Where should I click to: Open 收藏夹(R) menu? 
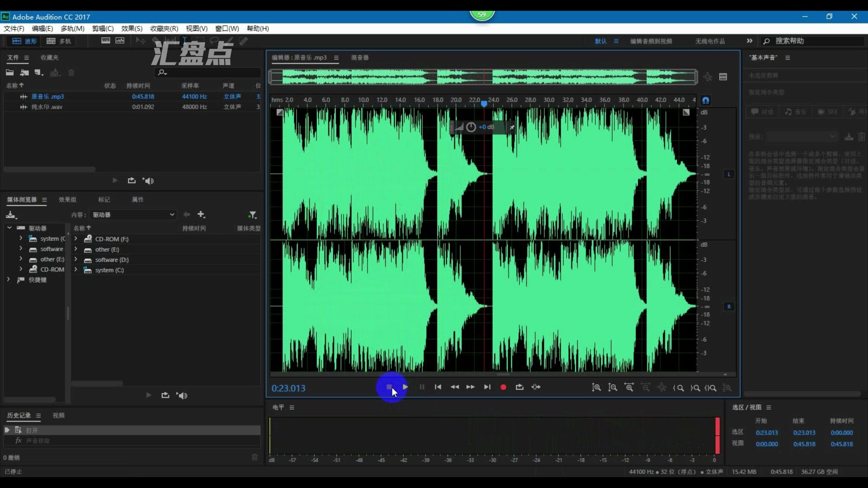164,28
